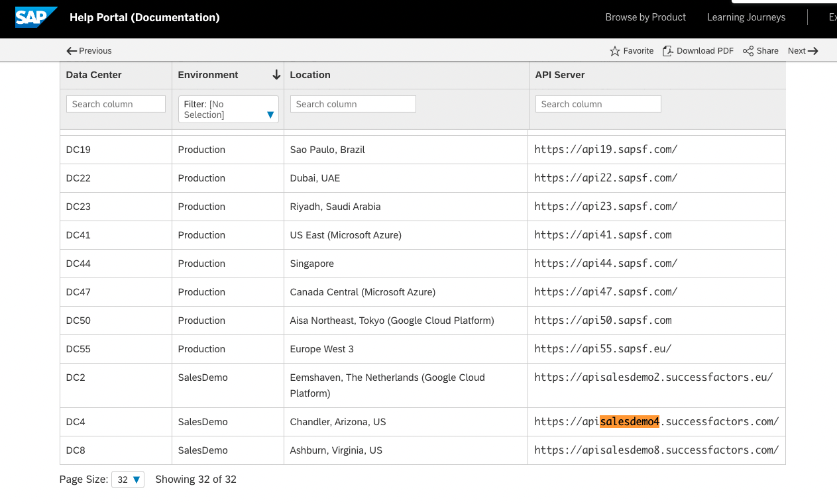The height and width of the screenshot is (504, 837).
Task: Click the Location column header
Action: (310, 75)
